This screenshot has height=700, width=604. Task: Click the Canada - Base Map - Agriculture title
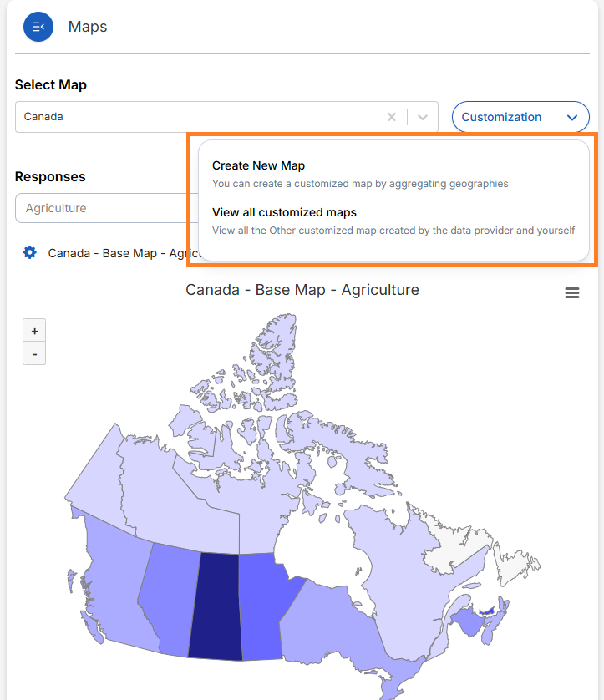[302, 290]
